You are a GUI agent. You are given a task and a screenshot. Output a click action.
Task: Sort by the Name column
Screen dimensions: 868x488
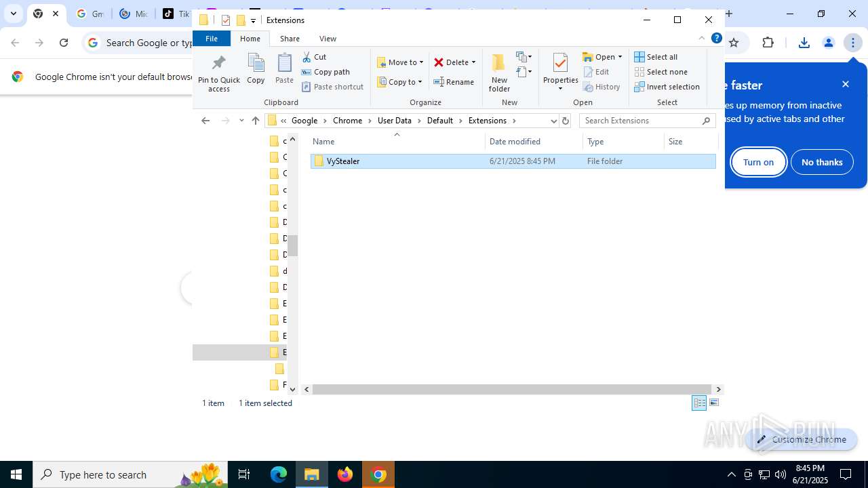(x=397, y=142)
